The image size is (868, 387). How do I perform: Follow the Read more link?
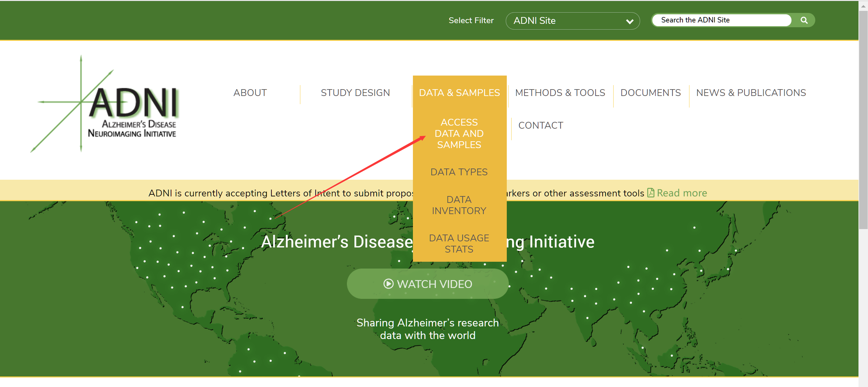[682, 193]
